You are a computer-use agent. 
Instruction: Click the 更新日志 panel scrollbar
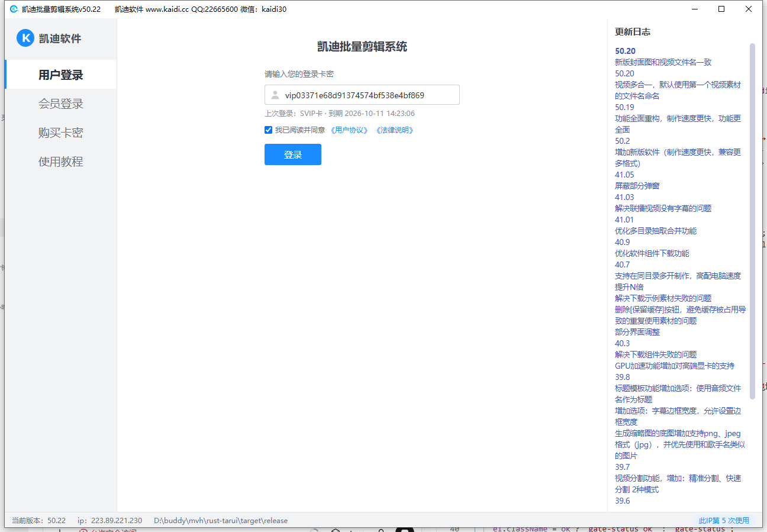pyautogui.click(x=753, y=220)
